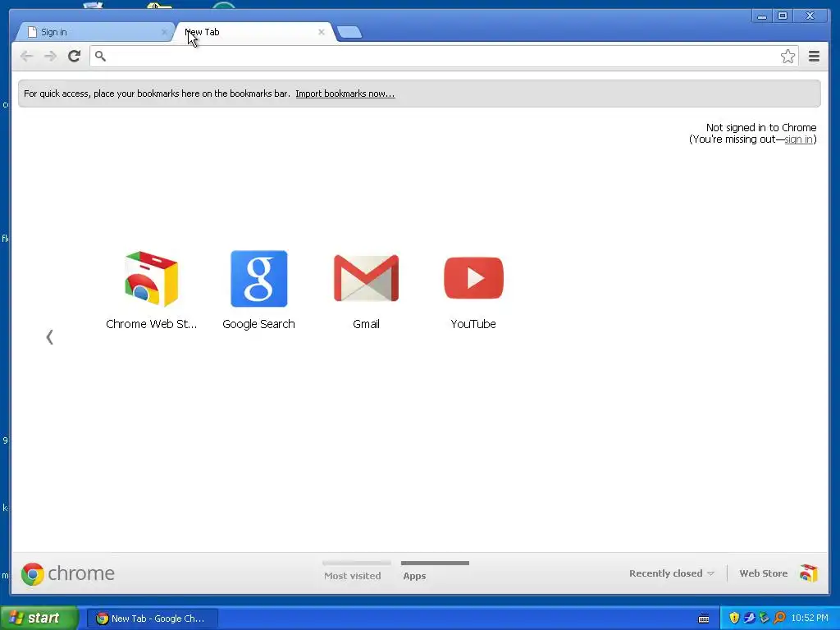Close the Sign in tab
This screenshot has height=630, width=840.
(164, 32)
